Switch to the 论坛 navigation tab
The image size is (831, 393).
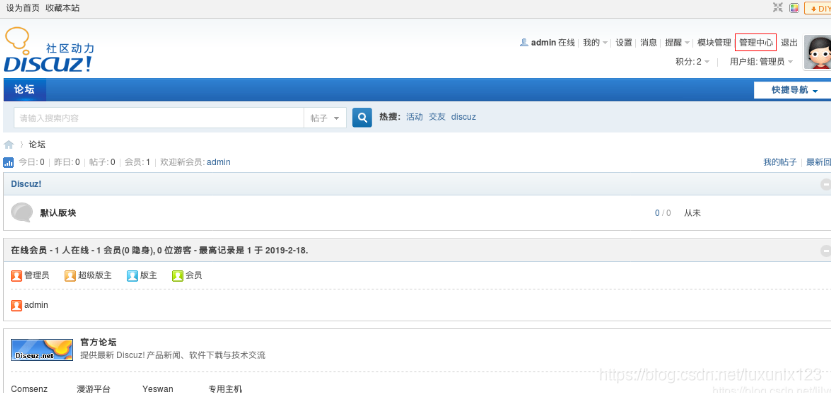24,90
